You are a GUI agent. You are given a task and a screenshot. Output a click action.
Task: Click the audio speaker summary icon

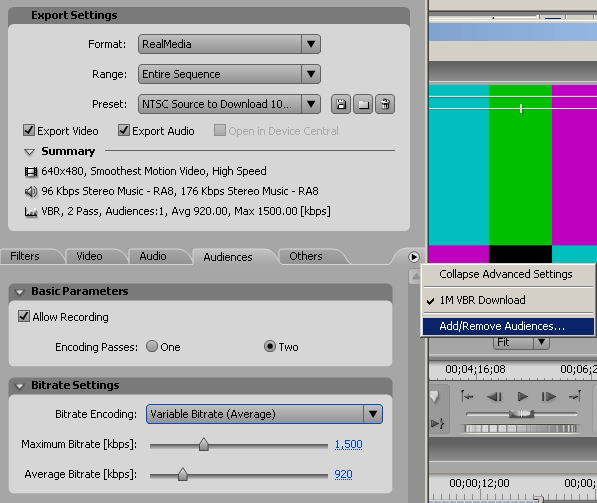31,192
